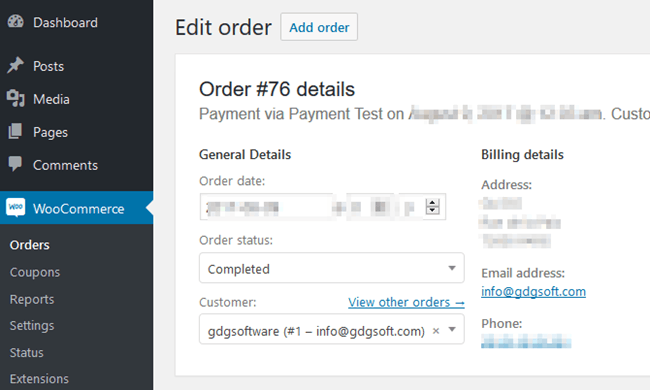Viewport: 650px width, 390px height.
Task: Open the Reports submenu item
Action: coord(32,299)
